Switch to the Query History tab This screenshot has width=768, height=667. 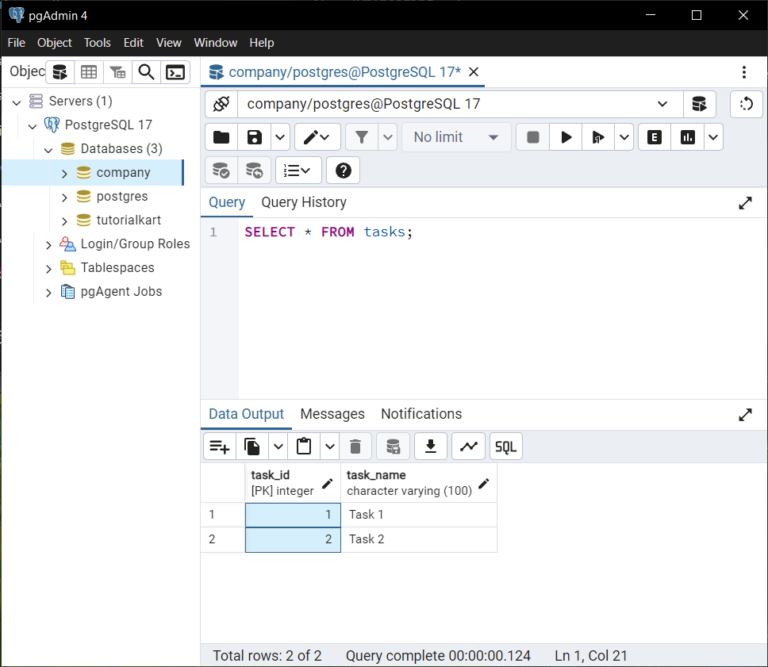click(303, 202)
